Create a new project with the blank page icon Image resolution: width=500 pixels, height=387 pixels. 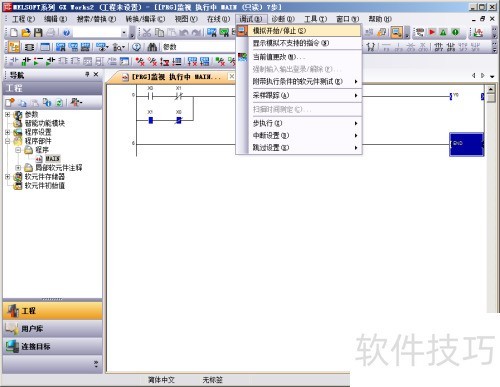coord(14,32)
